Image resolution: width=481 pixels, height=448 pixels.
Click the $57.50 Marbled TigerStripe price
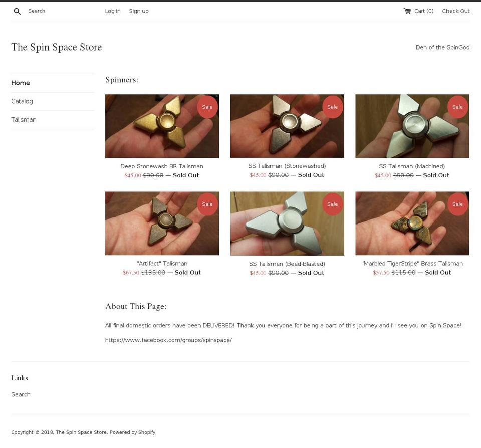pos(381,273)
